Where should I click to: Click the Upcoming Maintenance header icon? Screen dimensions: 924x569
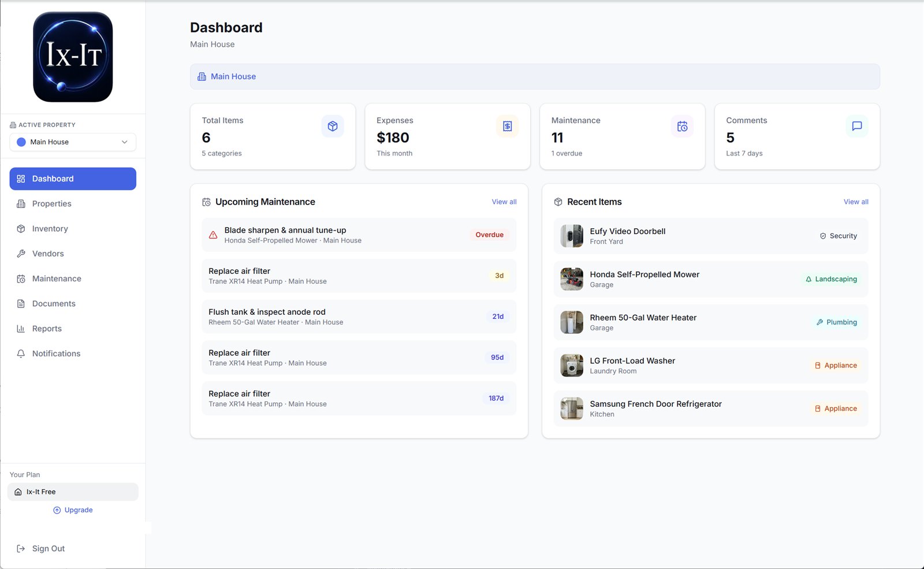point(206,202)
